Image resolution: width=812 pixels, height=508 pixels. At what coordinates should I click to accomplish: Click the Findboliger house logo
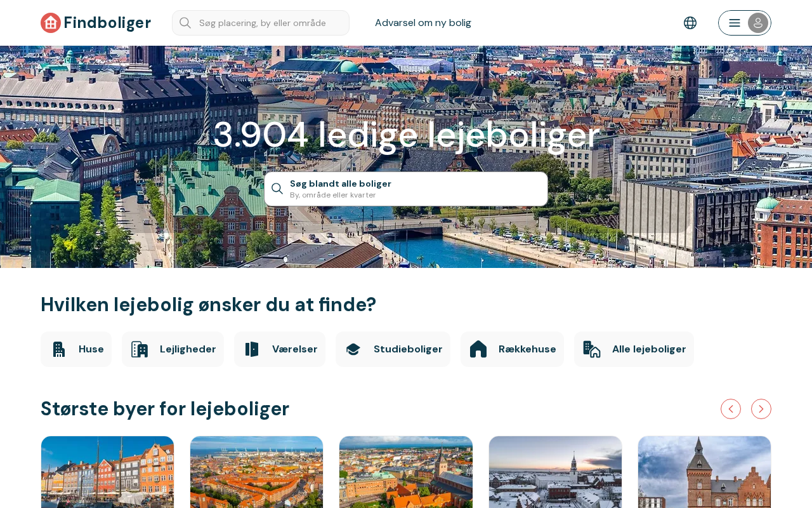51,23
